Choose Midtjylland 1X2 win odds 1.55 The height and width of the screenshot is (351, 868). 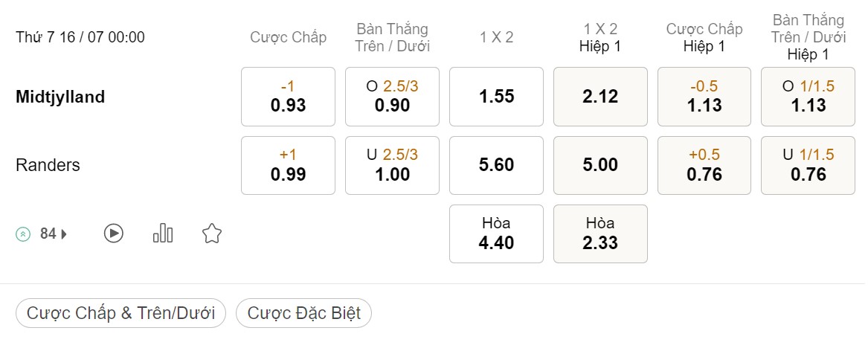[497, 97]
